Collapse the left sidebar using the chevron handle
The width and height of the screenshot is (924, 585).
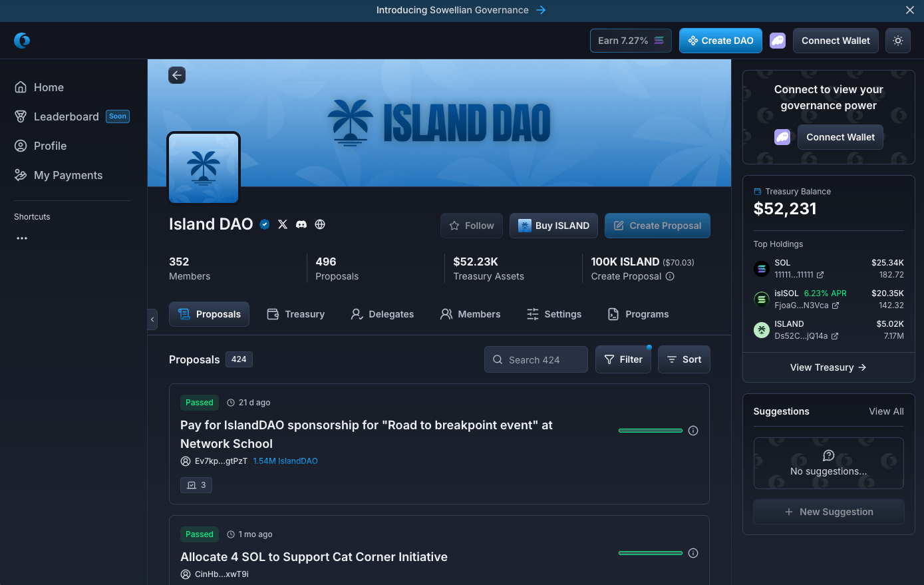(x=152, y=319)
